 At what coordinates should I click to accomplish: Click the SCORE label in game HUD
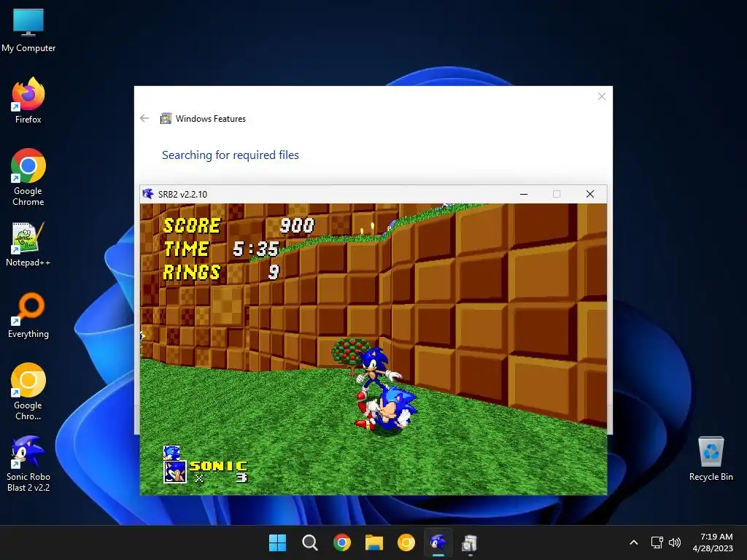pyautogui.click(x=192, y=226)
